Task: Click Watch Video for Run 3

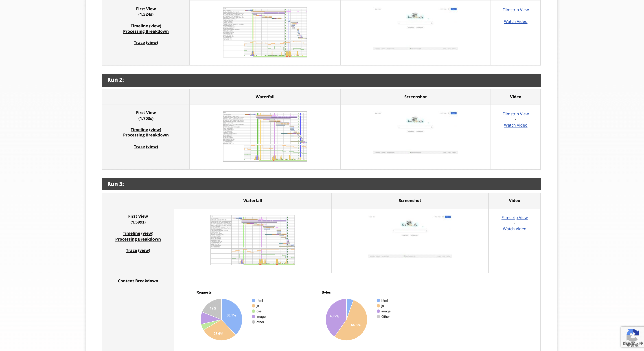Action: click(514, 229)
